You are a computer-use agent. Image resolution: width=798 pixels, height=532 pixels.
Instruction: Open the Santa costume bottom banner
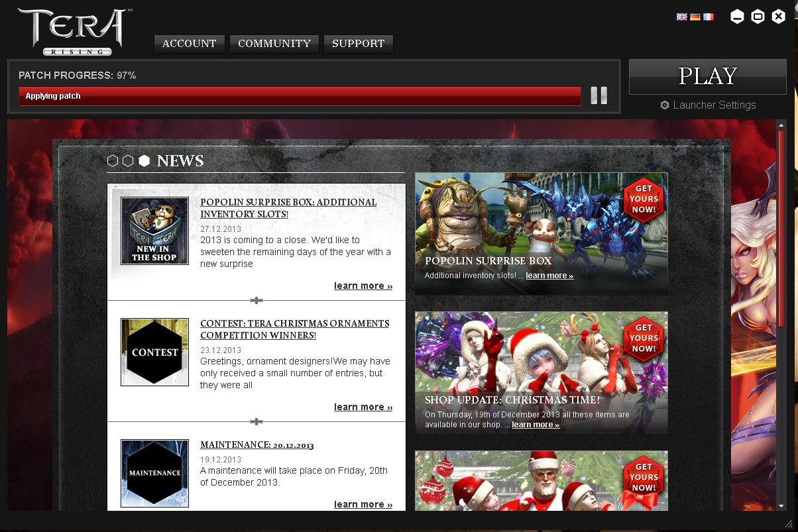(541, 480)
